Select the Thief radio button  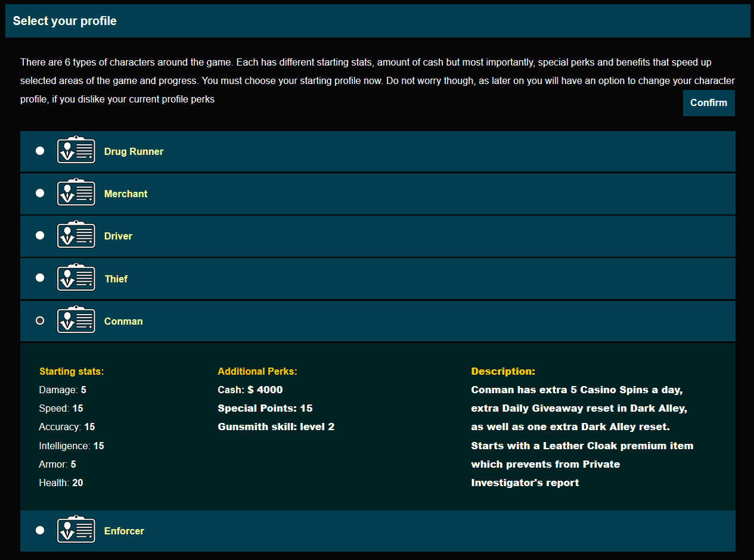point(40,278)
